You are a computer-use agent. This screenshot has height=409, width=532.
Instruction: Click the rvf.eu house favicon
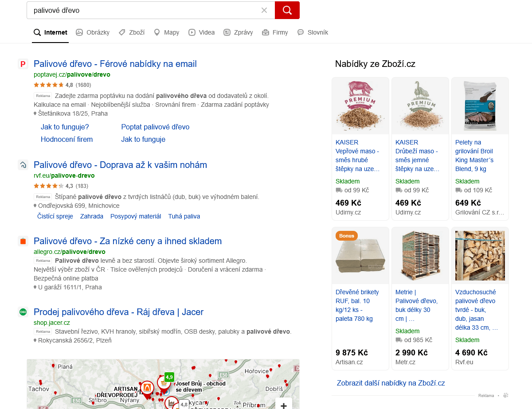tap(23, 165)
